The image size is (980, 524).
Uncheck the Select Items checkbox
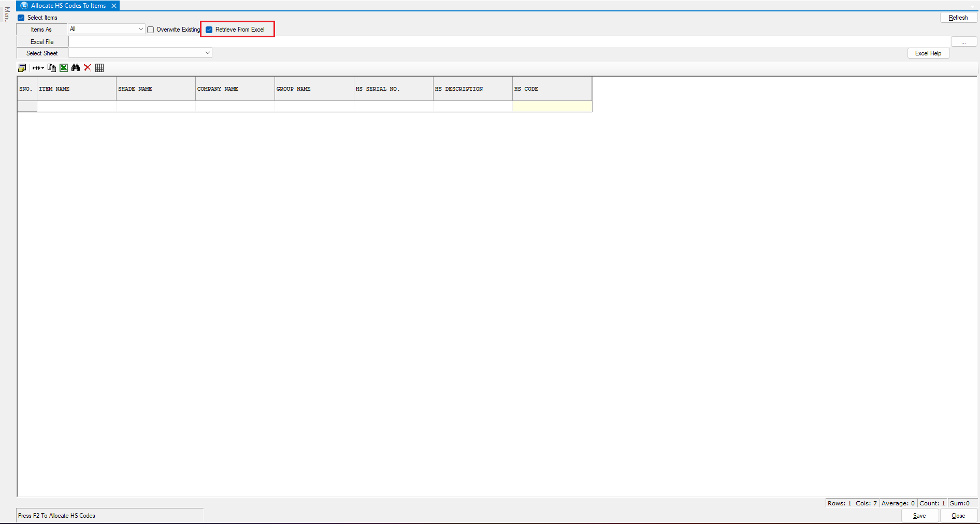21,18
